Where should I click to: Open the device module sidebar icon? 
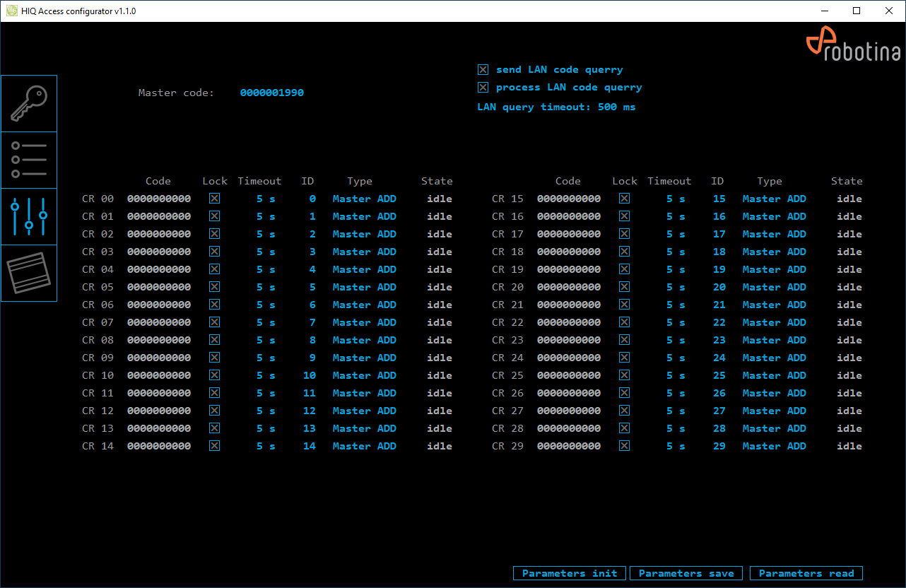click(x=29, y=273)
